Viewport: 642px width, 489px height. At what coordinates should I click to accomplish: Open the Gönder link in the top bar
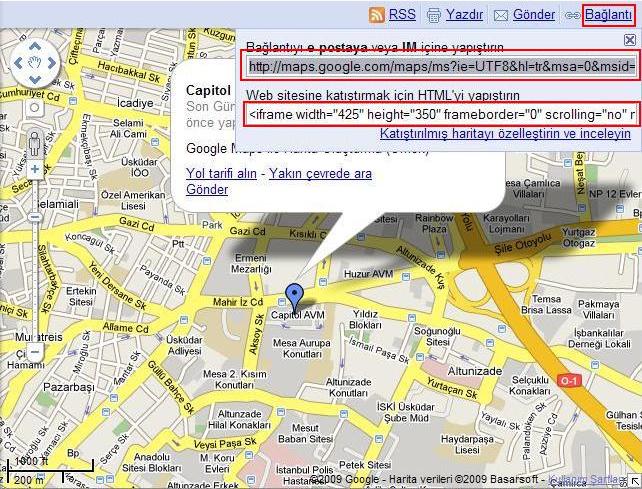pyautogui.click(x=534, y=14)
